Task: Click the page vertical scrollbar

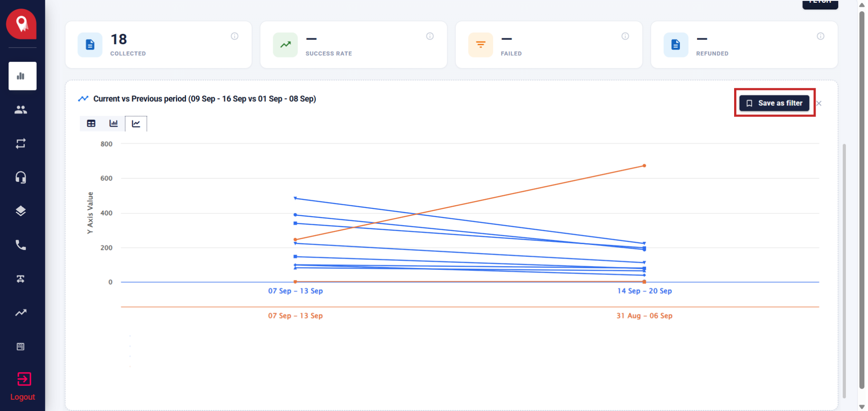Action: (x=862, y=199)
